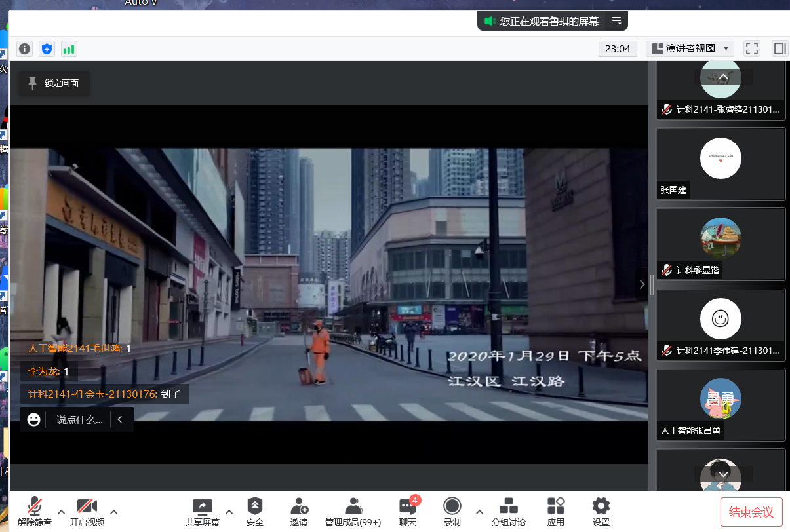Expand the 演讲者视图 view dropdown
Image resolution: width=790 pixels, height=532 pixels.
pos(690,48)
